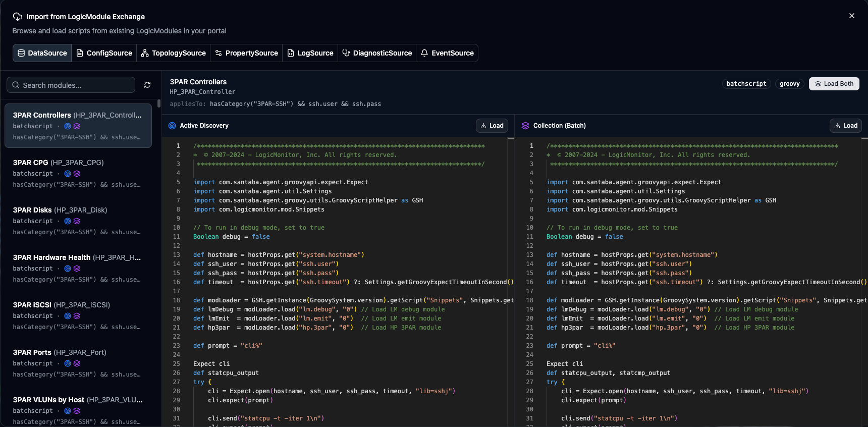Click the download icon on the Collection Load button
The image size is (868, 427).
point(837,126)
